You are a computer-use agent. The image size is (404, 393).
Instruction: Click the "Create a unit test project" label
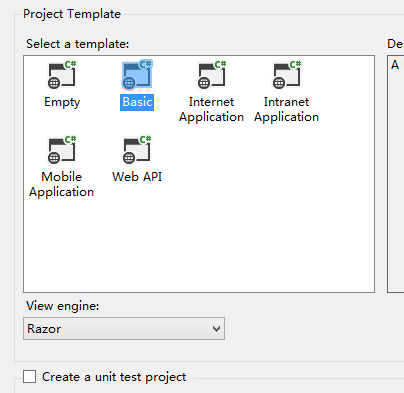(x=114, y=377)
